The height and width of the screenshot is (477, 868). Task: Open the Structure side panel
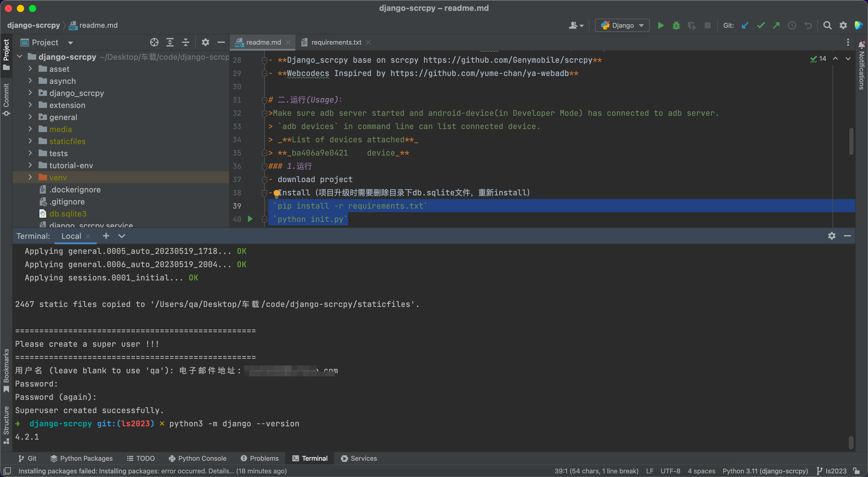coord(6,425)
